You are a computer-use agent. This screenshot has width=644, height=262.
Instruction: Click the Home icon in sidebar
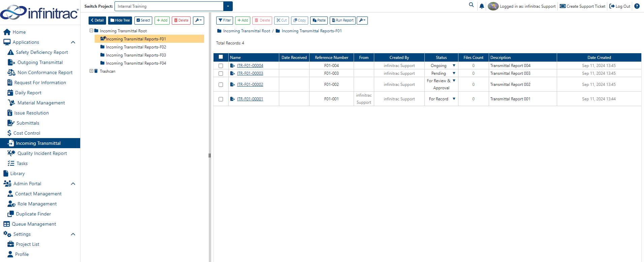7,32
